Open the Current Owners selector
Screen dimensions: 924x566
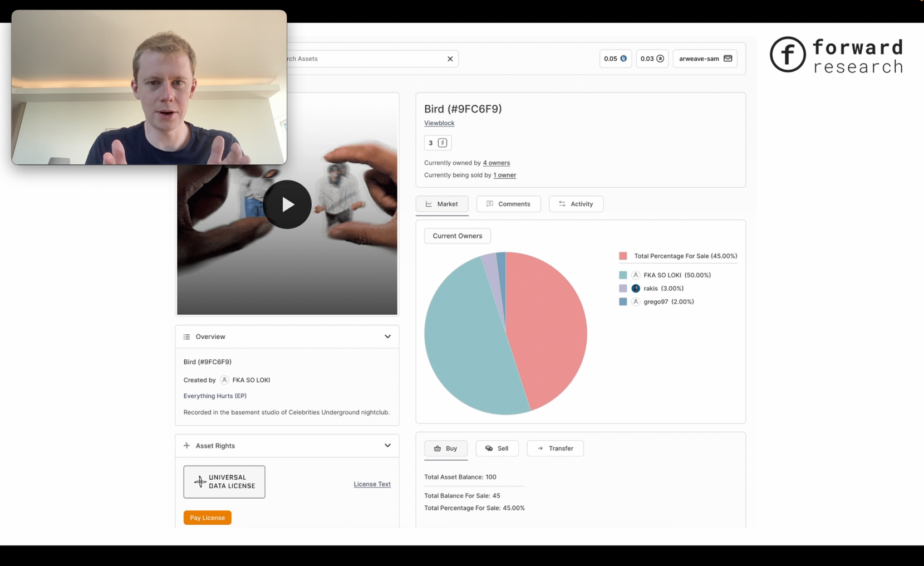(457, 236)
